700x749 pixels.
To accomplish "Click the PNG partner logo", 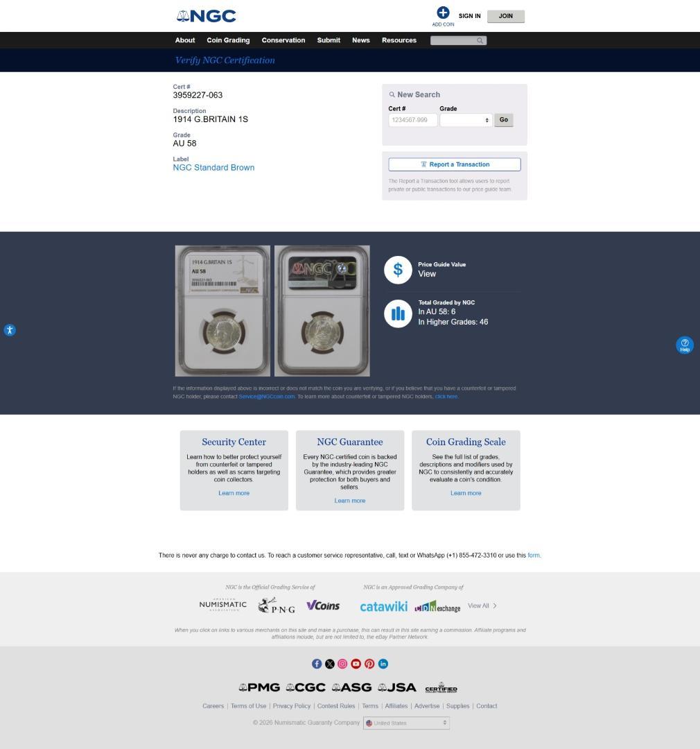I will (277, 605).
